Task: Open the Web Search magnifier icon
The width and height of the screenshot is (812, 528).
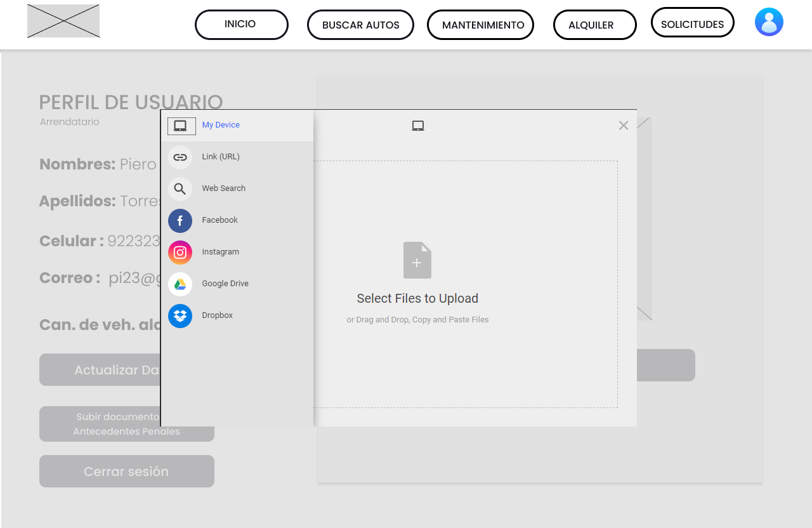Action: [180, 189]
